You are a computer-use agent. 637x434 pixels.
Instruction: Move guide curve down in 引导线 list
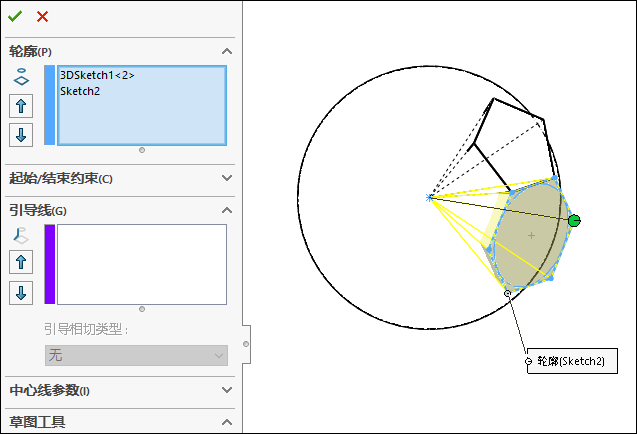coord(21,293)
